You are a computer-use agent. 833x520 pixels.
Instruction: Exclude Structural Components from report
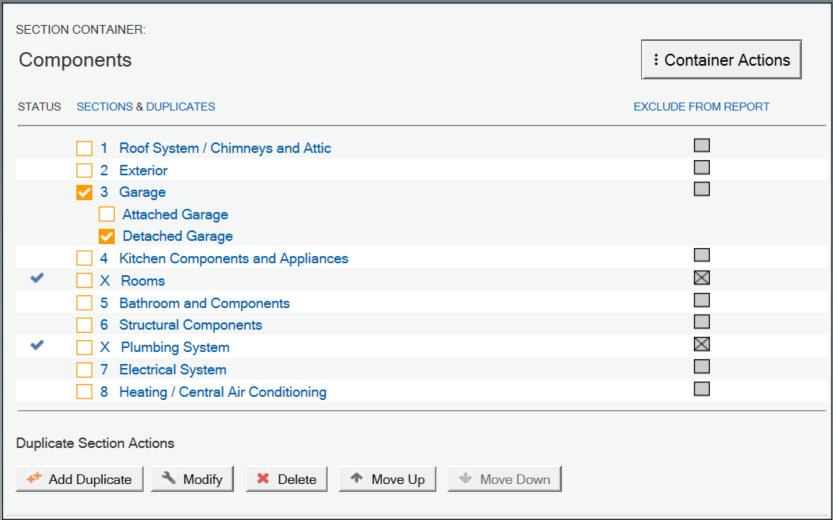[x=702, y=322]
